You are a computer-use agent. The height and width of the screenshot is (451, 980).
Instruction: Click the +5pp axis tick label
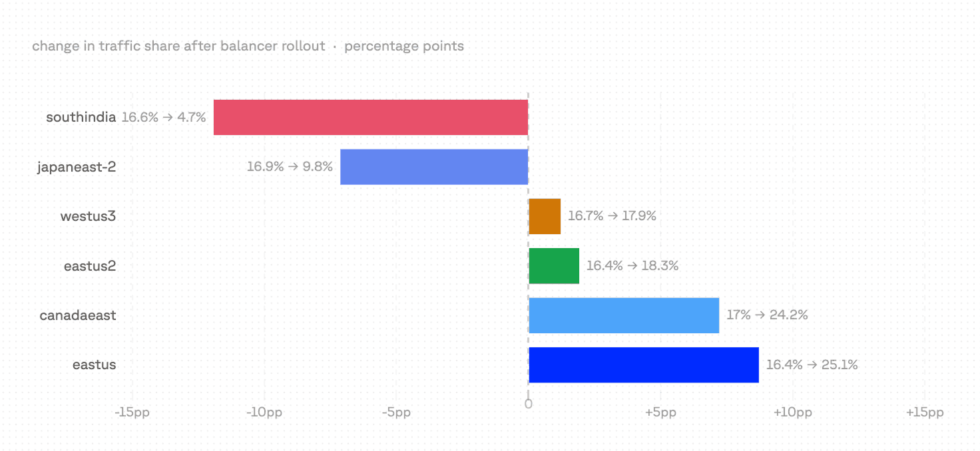[660, 412]
